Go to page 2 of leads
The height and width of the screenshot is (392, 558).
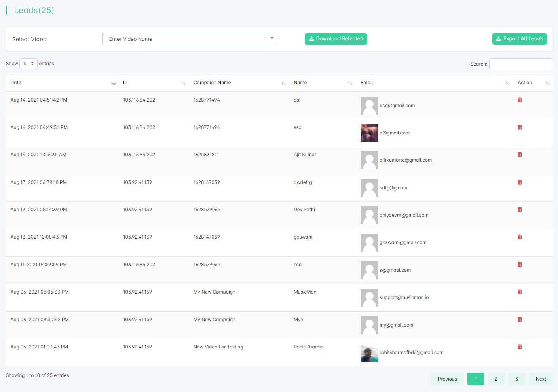click(x=495, y=379)
